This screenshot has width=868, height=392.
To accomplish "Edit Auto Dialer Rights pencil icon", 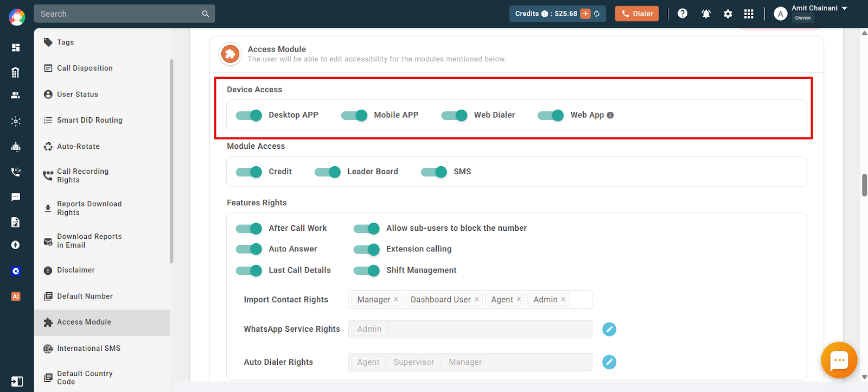I will click(x=609, y=362).
